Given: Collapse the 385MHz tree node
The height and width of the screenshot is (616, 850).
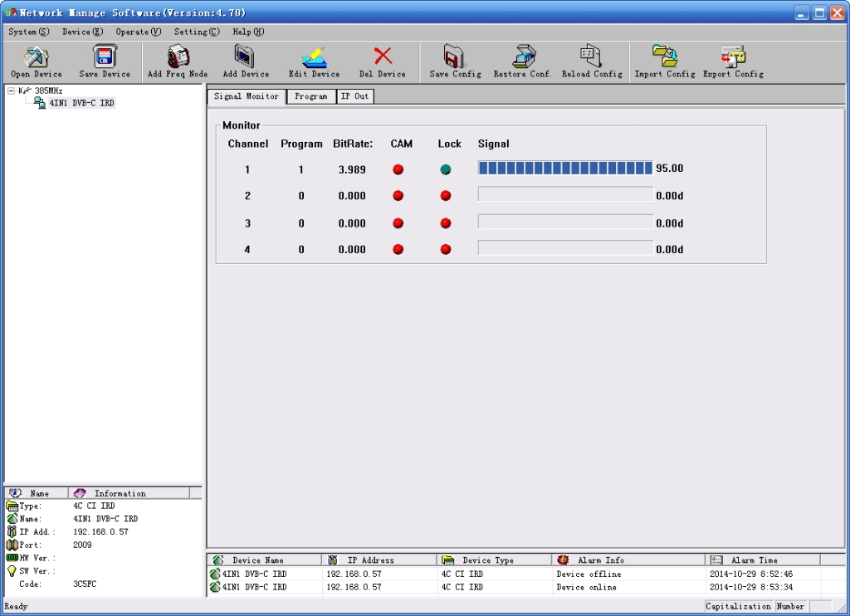Looking at the screenshot, I should coord(11,90).
